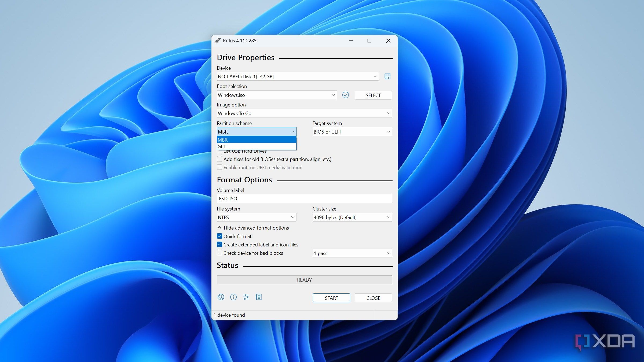Click the save-device disk icon beside Device
This screenshot has height=362, width=644.
pyautogui.click(x=387, y=76)
